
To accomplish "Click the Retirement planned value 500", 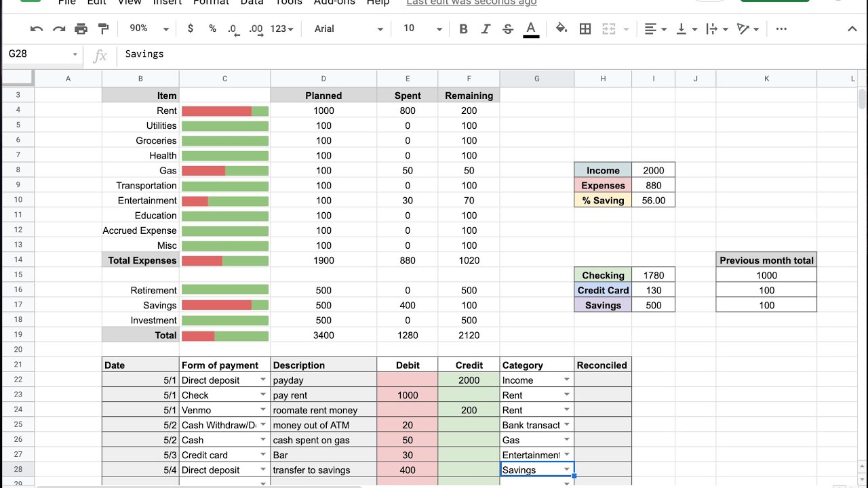I will pos(323,290).
